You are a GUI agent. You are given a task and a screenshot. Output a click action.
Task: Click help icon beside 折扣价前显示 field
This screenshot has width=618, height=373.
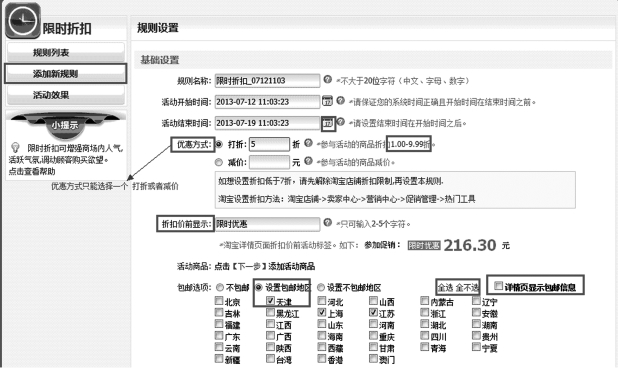(327, 222)
